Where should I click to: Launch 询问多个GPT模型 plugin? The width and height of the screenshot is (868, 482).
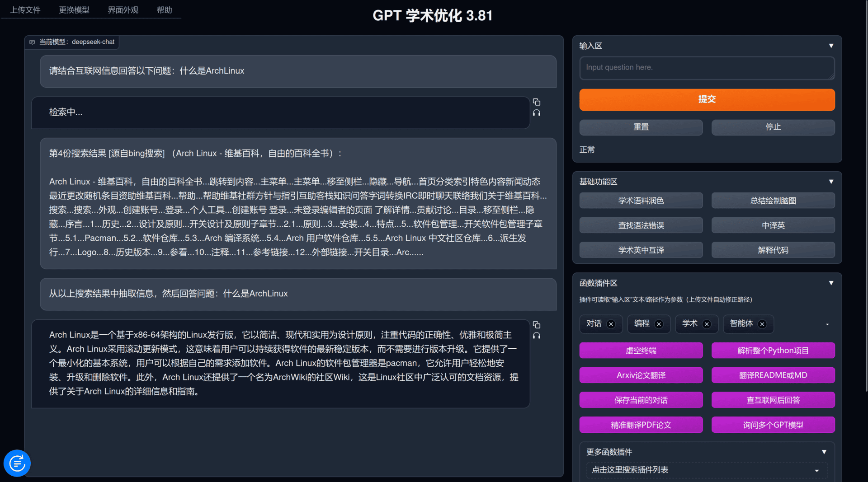773,425
